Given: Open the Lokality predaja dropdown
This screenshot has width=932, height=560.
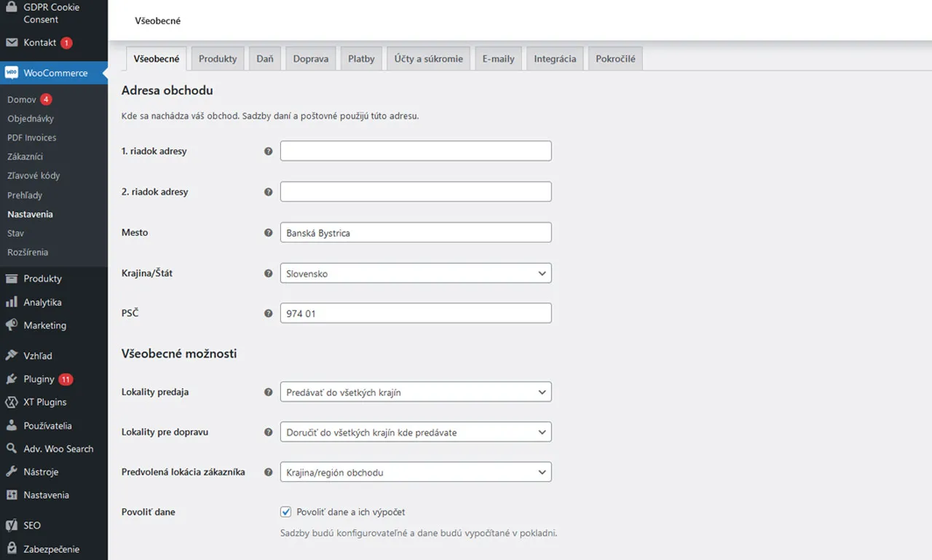Looking at the screenshot, I should 416,392.
